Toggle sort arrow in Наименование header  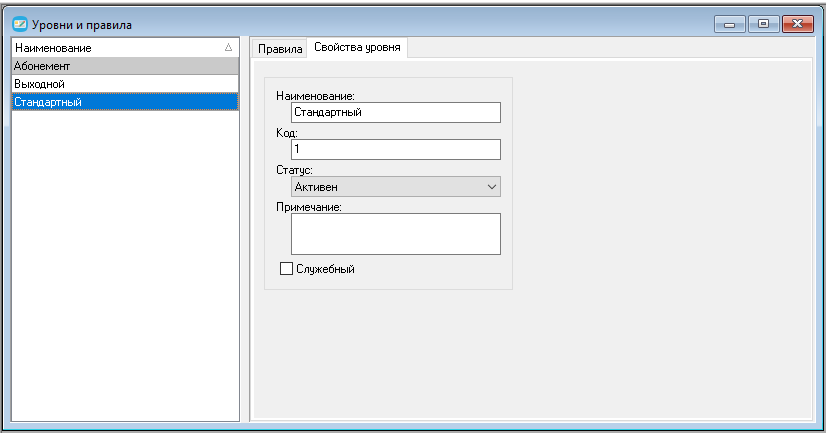pyautogui.click(x=228, y=47)
